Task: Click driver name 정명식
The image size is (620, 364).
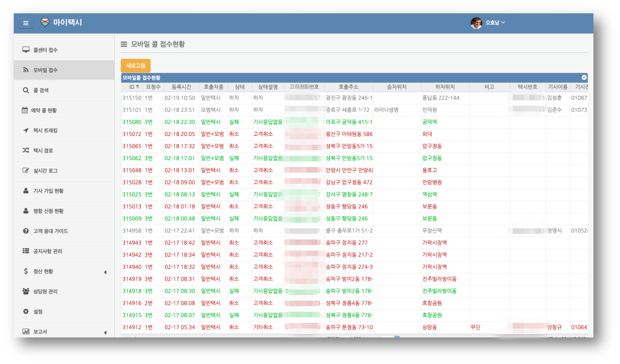Action: 554,230
